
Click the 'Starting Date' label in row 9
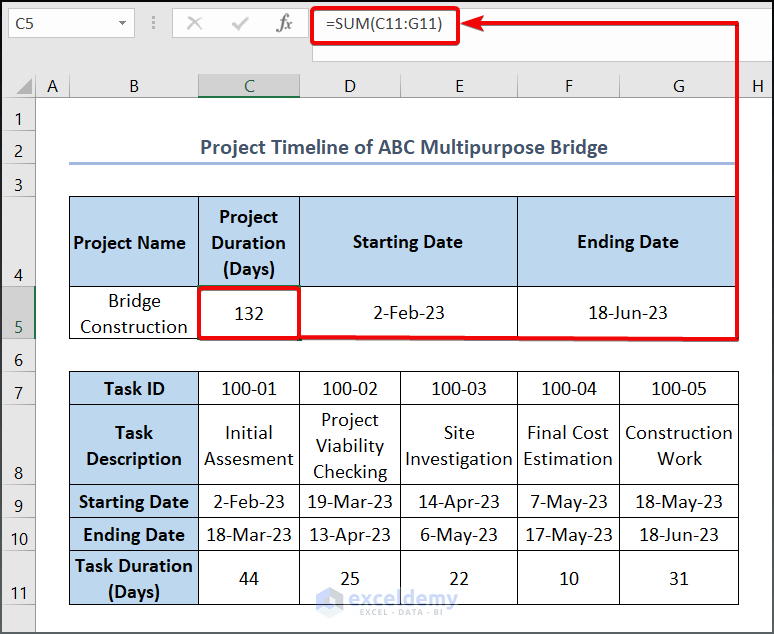[134, 501]
